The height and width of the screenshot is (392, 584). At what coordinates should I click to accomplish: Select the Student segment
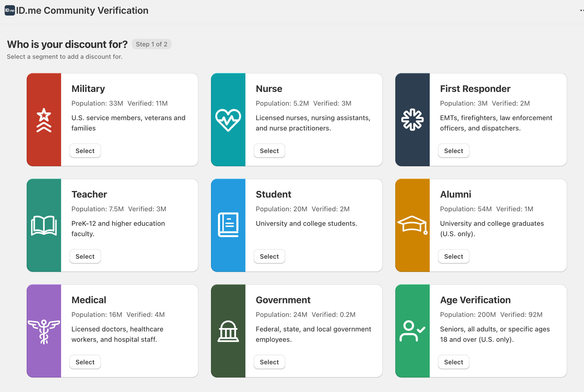[x=269, y=256]
